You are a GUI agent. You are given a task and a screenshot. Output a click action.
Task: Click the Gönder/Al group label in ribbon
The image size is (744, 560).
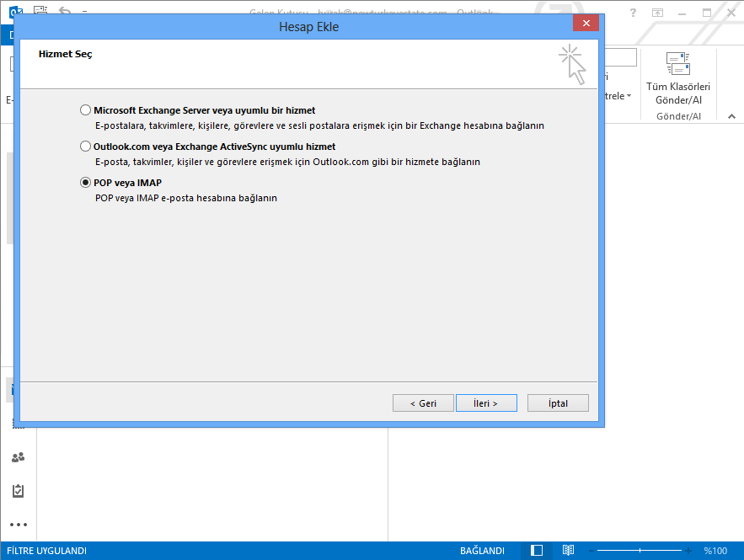[x=678, y=116]
